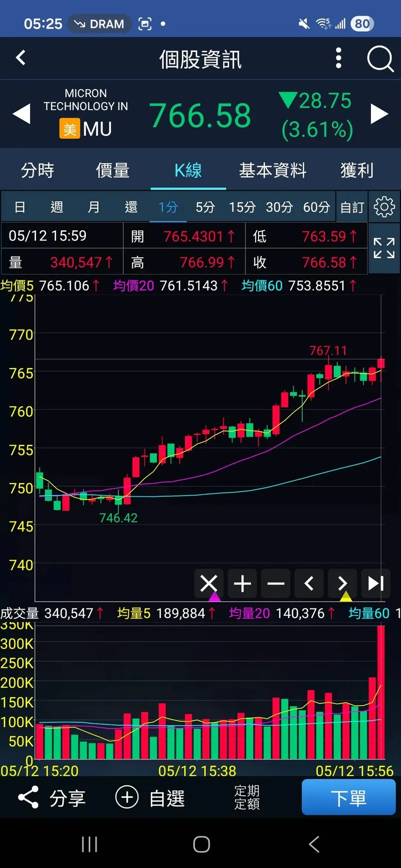This screenshot has height=868, width=401.
Task: Open stock search magnifier icon
Action: point(380,59)
